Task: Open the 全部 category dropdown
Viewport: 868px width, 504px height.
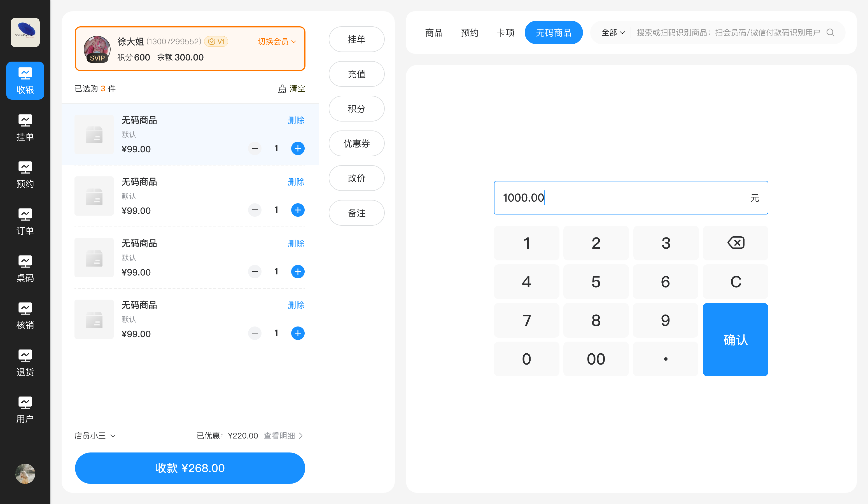Action: pos(613,33)
